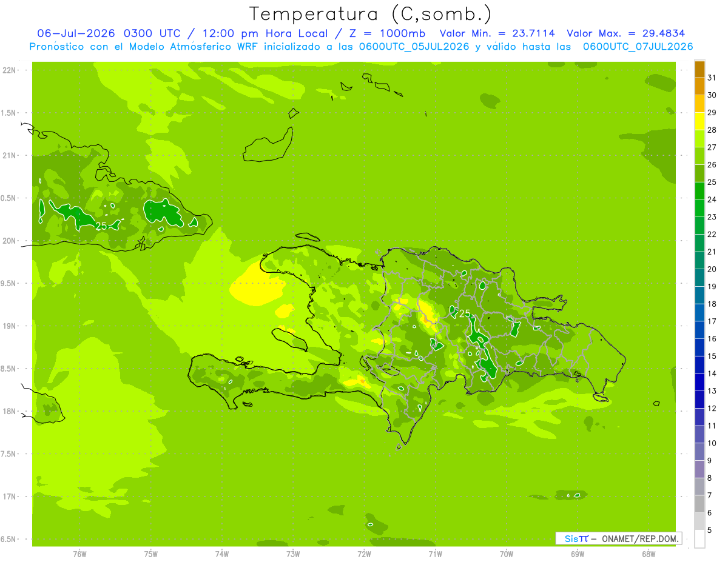The height and width of the screenshot is (562, 728).
Task: Pick the teal swatch between 19 and 20
Action: (x=699, y=278)
